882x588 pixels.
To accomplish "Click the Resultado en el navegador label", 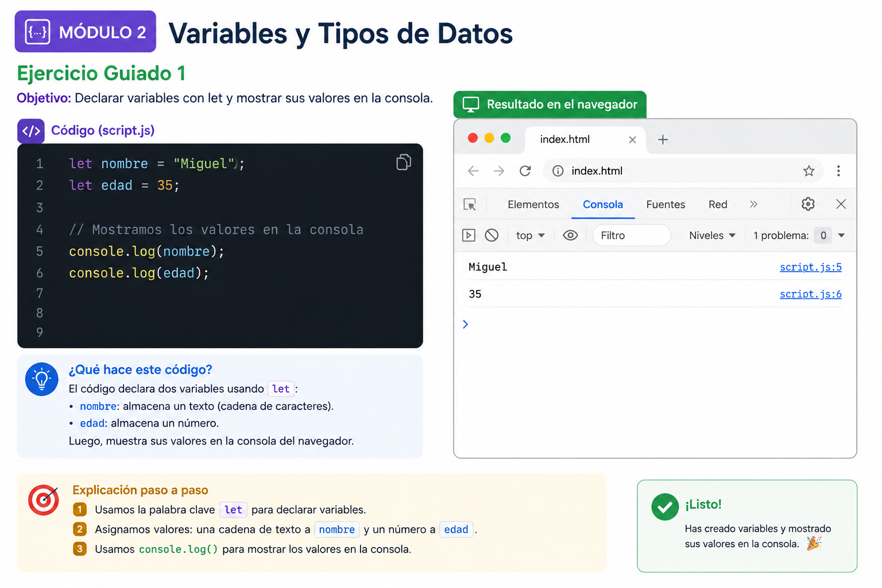I will point(550,105).
